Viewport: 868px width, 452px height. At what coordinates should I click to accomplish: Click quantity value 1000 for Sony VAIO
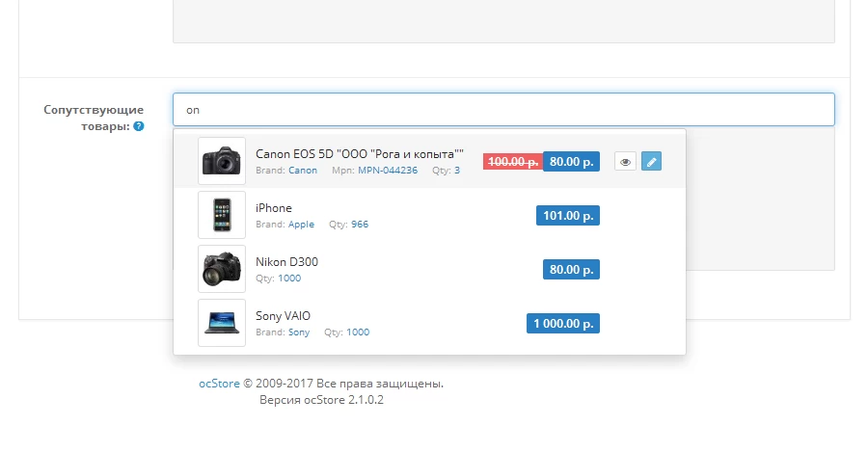(x=358, y=332)
